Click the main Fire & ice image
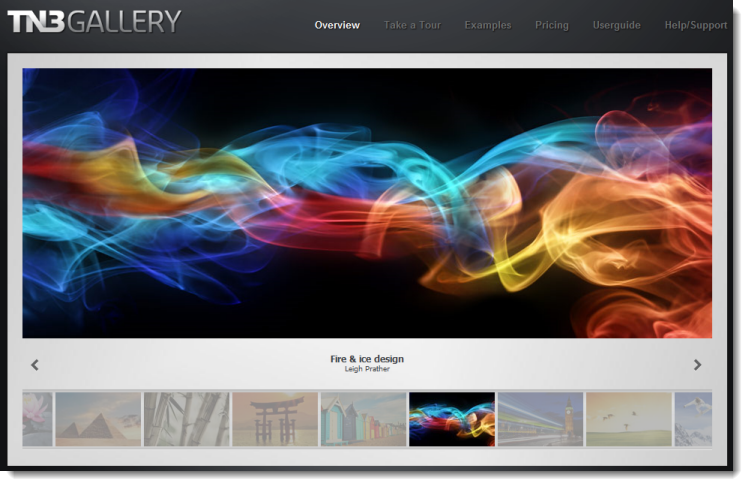The height and width of the screenshot is (486, 748). point(367,203)
